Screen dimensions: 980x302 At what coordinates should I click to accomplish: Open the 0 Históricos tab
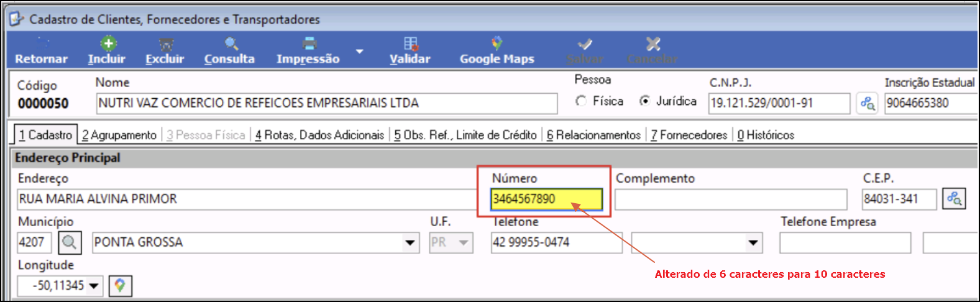pos(766,135)
